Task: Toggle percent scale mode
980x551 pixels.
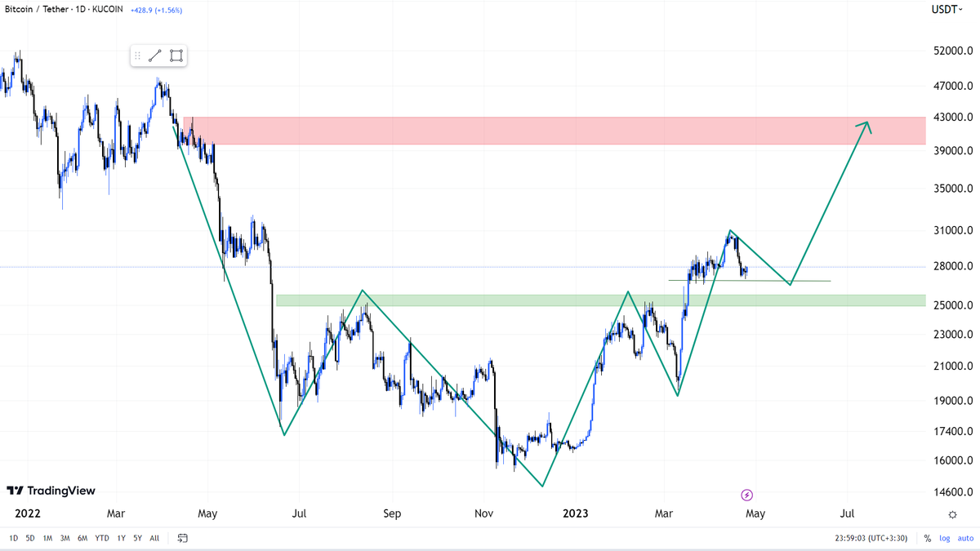Action: (928, 538)
